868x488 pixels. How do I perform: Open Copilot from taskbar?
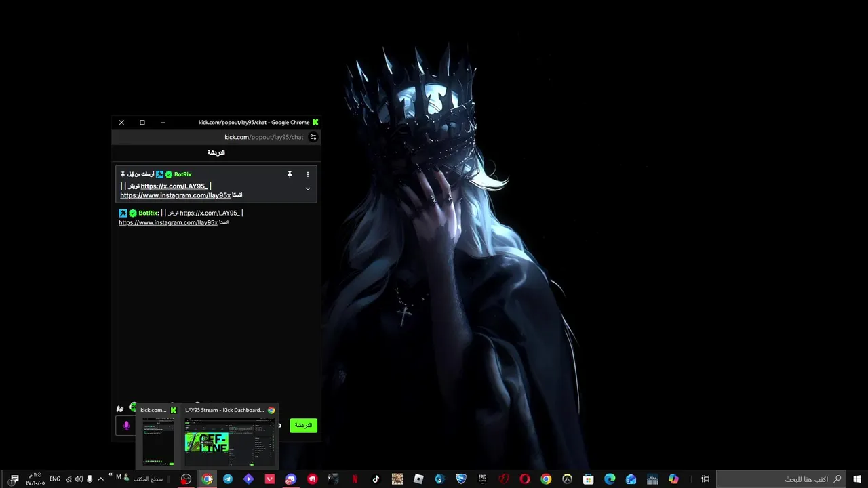673,479
